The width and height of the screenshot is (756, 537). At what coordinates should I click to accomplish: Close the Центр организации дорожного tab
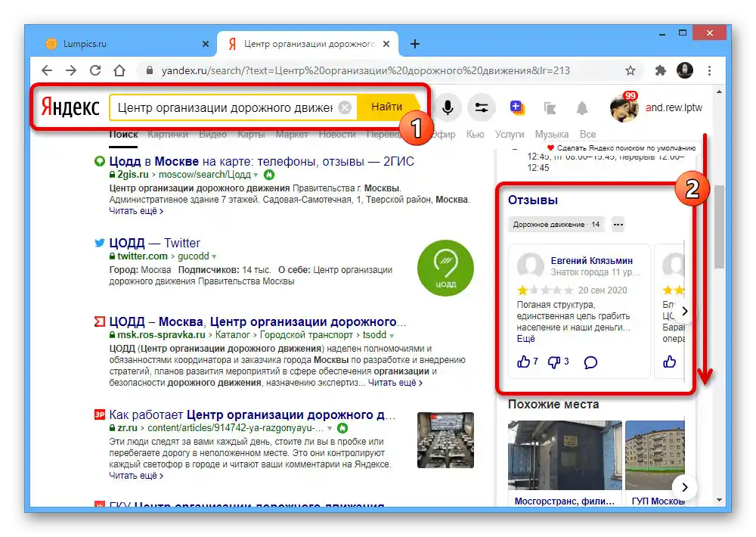click(x=386, y=44)
